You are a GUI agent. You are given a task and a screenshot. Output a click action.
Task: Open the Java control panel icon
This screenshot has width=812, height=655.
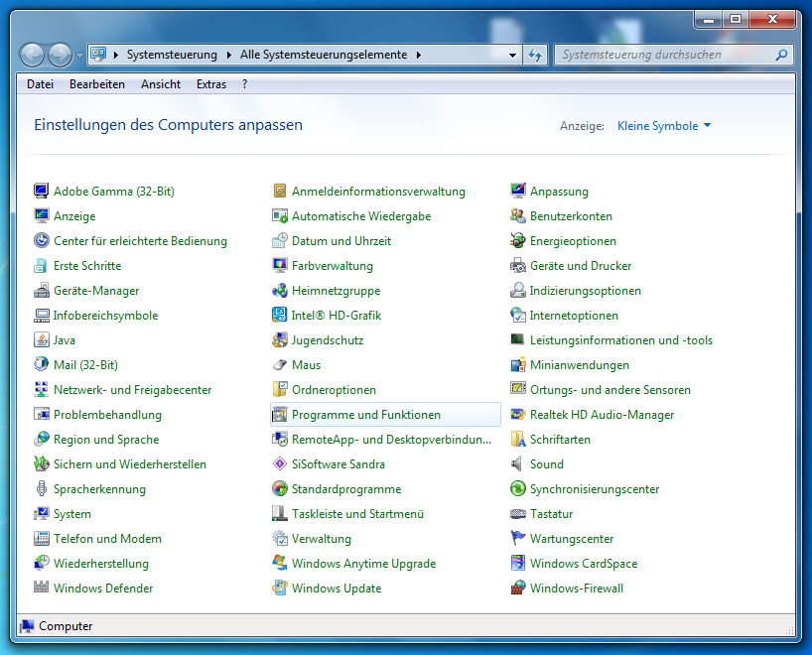point(42,340)
